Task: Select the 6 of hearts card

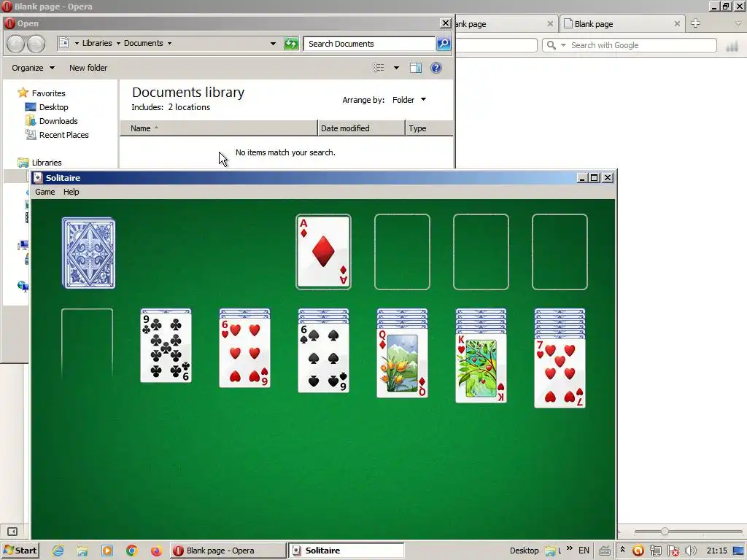Action: point(245,353)
